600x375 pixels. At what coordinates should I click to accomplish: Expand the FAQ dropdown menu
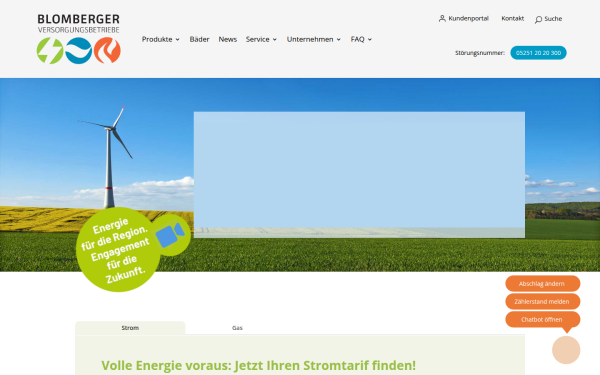point(361,39)
